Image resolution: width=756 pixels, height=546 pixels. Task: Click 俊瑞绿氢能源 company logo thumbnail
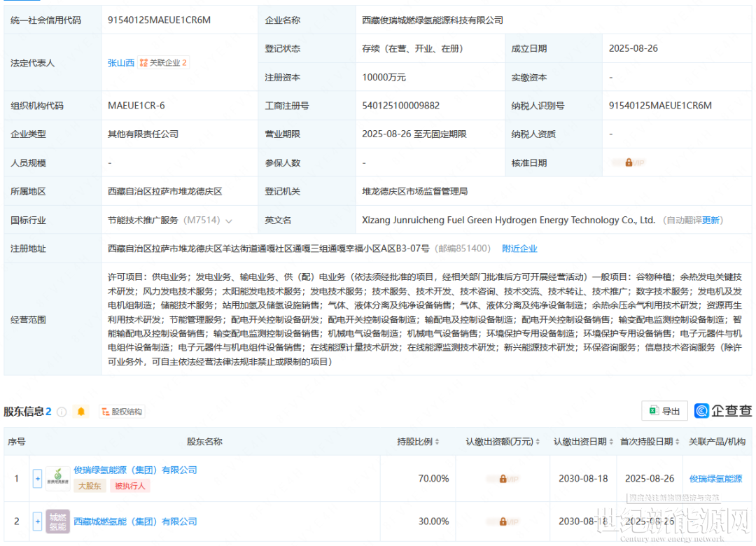[x=57, y=479]
